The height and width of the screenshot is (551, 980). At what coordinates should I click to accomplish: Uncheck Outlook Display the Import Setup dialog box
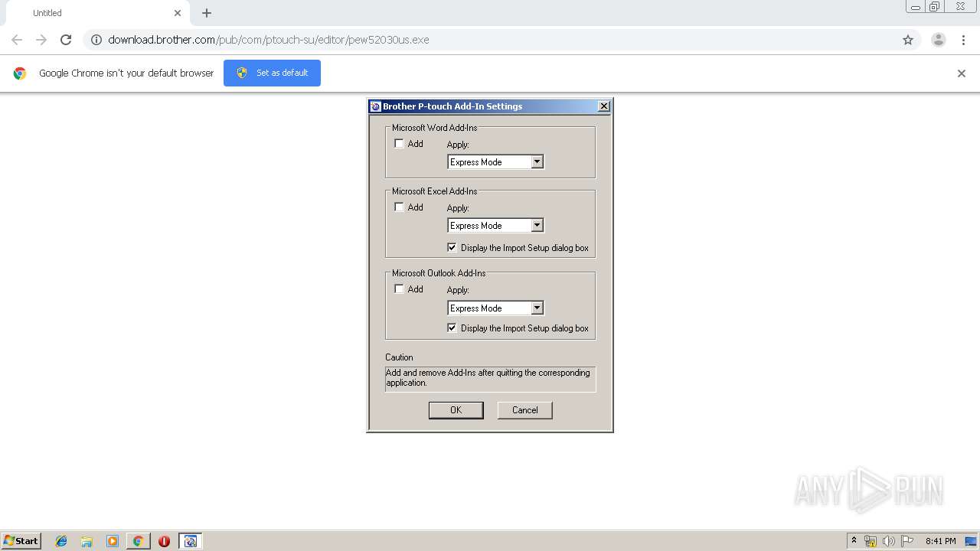point(452,328)
